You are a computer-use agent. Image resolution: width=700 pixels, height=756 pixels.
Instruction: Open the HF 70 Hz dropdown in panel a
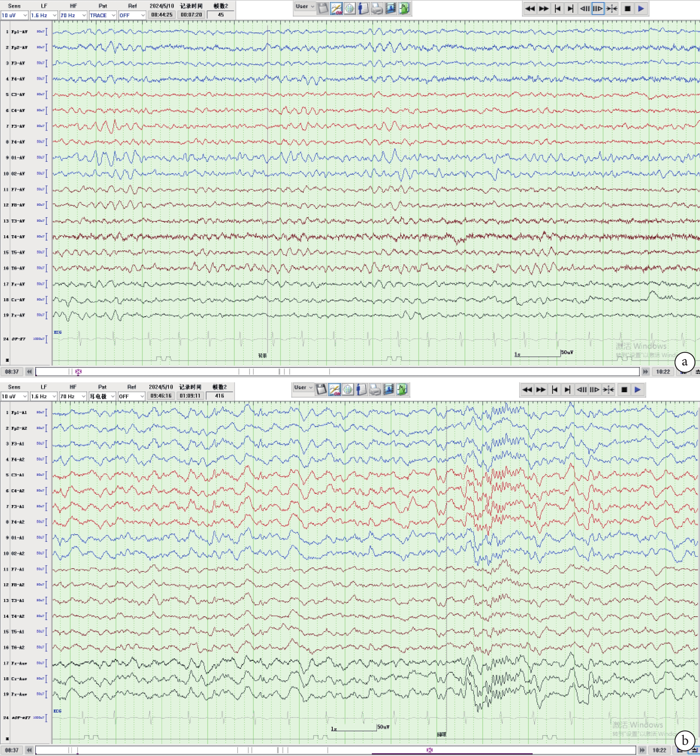pyautogui.click(x=73, y=15)
